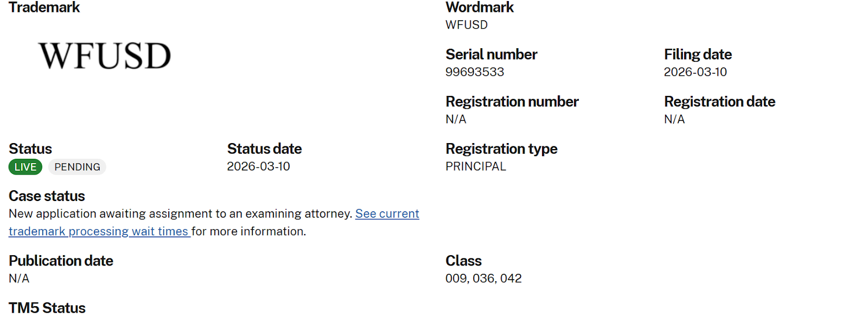Viewport: 868px width, 317px height.
Task: Click the Registration type heading
Action: pos(501,149)
